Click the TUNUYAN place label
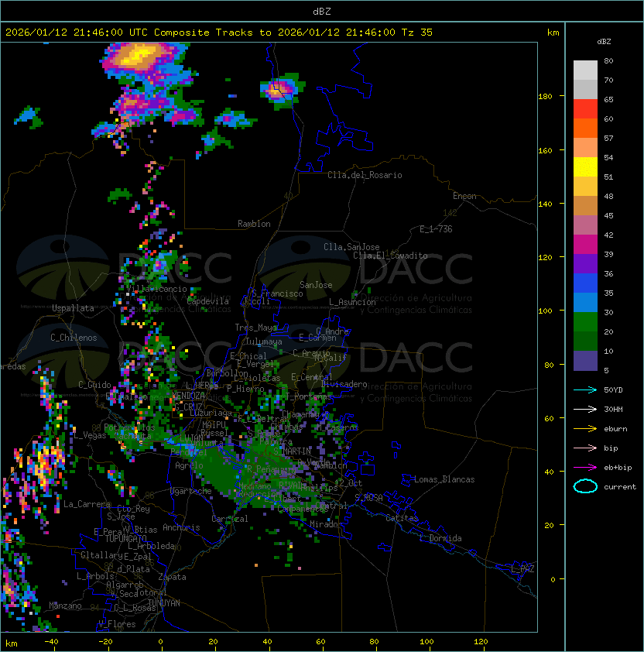 [x=164, y=603]
